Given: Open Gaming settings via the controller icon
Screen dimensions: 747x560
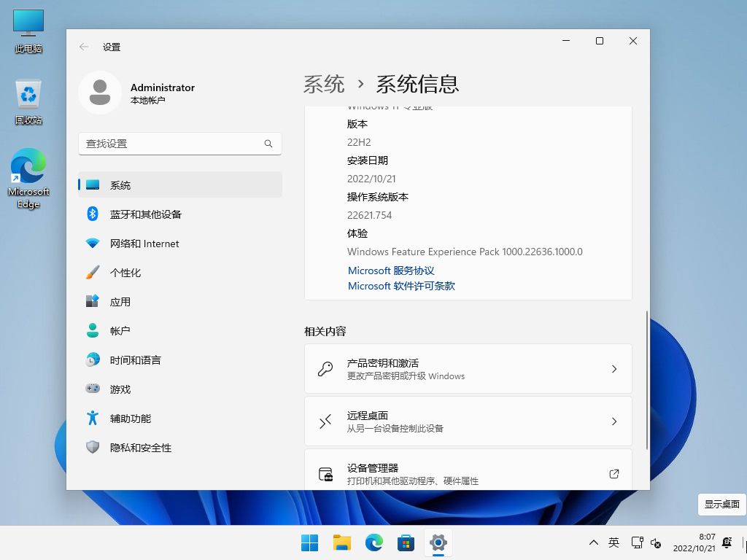Looking at the screenshot, I should [93, 389].
